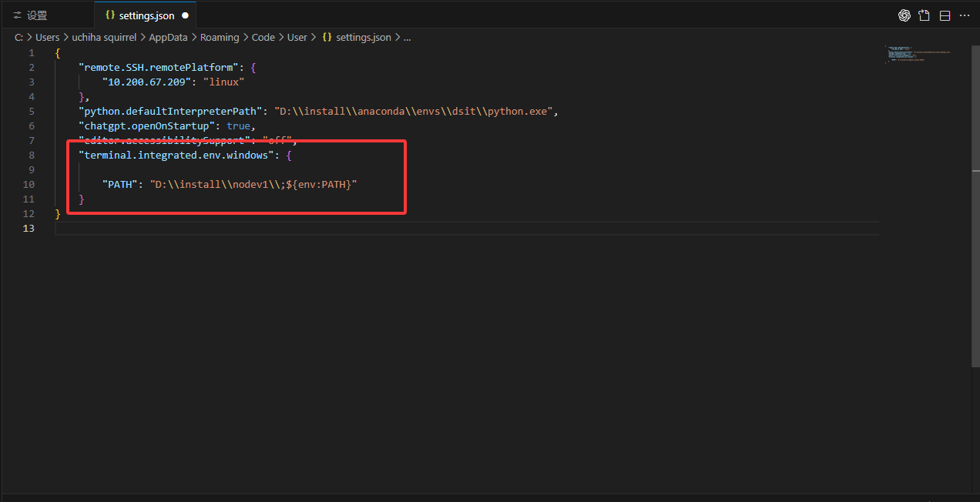The height and width of the screenshot is (502, 980).
Task: Open the Code breadcrumb dropdown
Action: [263, 36]
